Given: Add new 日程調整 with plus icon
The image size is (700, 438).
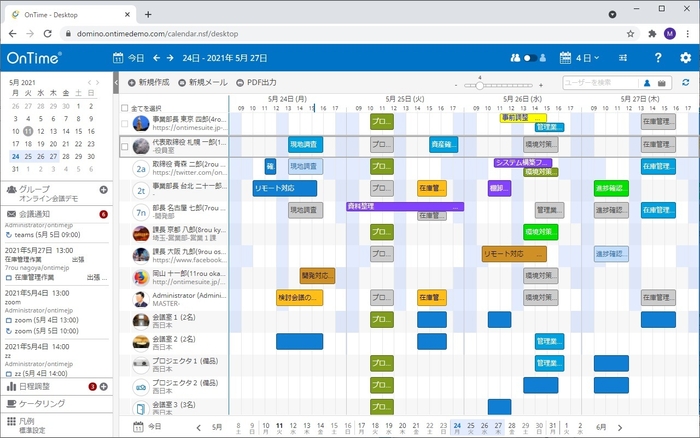Looking at the screenshot, I should (x=104, y=387).
